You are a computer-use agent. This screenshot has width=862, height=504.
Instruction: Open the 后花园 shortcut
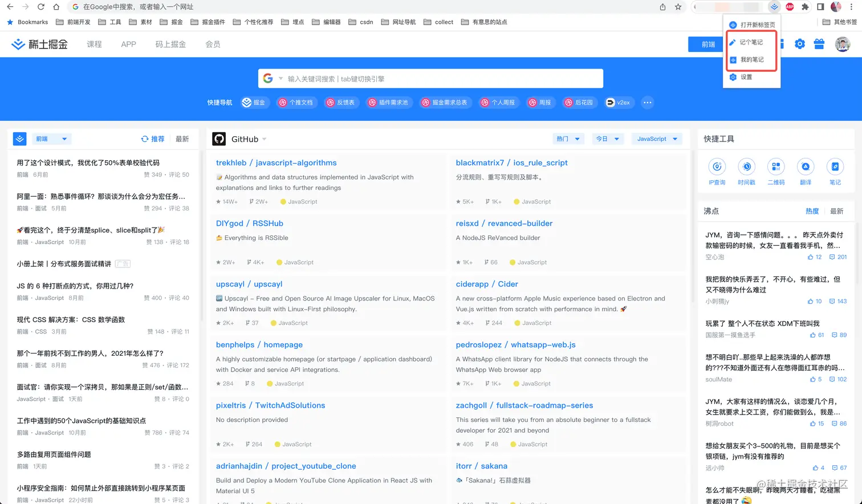(x=579, y=103)
